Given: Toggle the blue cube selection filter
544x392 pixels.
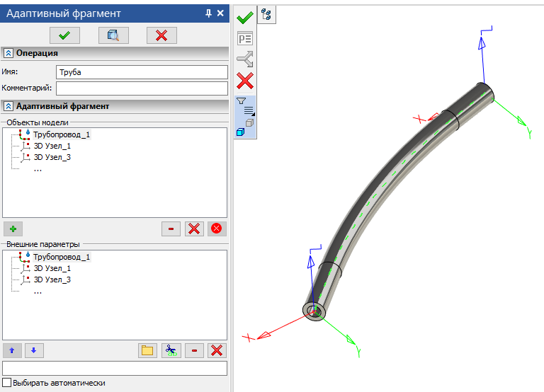Looking at the screenshot, I should (x=240, y=132).
